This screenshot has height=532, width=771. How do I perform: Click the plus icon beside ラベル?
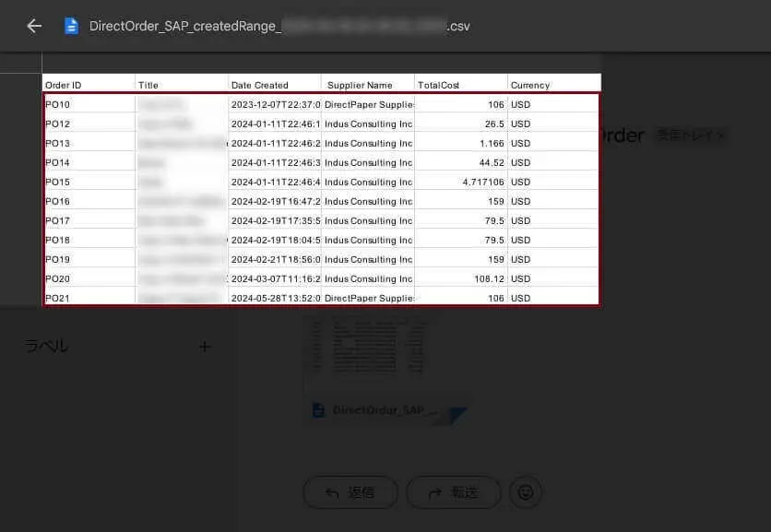[205, 347]
